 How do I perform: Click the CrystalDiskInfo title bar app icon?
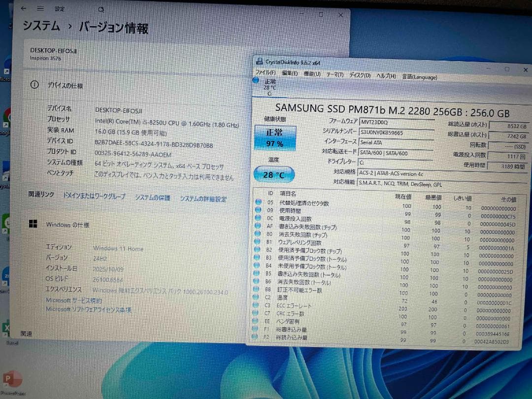pyautogui.click(x=260, y=62)
